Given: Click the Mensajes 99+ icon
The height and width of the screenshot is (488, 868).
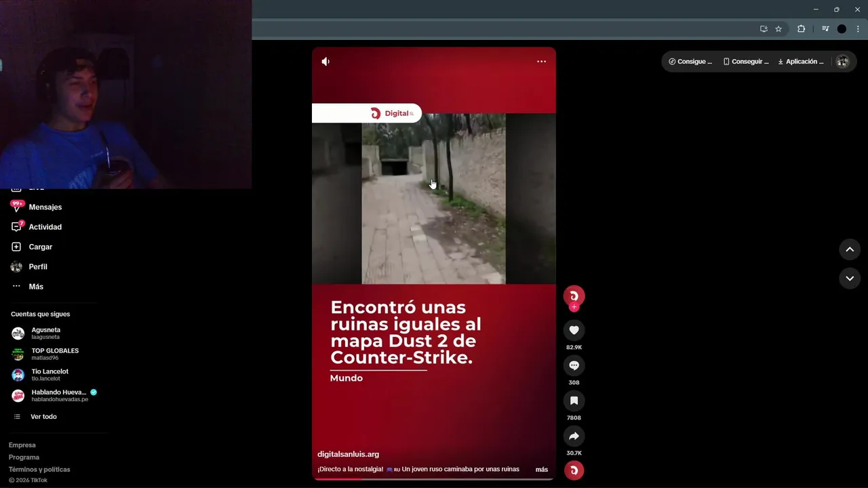Looking at the screenshot, I should (16, 207).
